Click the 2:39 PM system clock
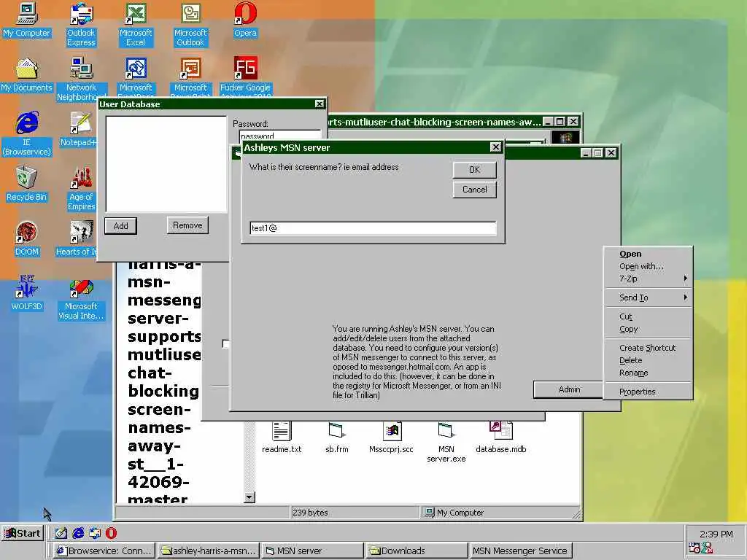 tap(716, 534)
